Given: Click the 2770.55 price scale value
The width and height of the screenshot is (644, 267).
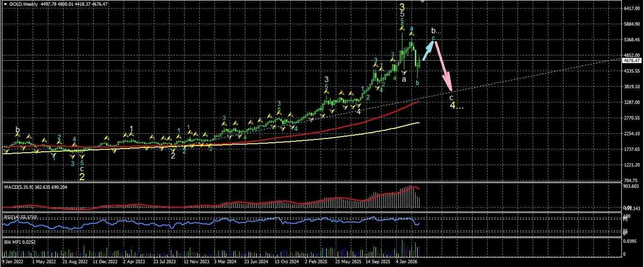Looking at the screenshot, I should pos(632,118).
